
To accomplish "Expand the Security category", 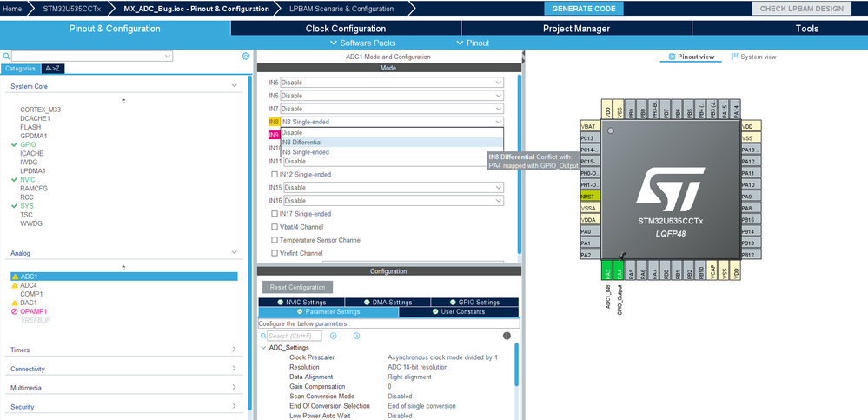I will [x=235, y=406].
